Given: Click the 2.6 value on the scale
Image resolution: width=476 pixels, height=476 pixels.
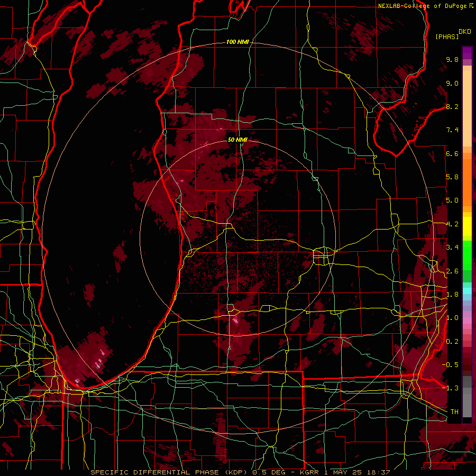Looking at the screenshot, I should click(452, 271).
